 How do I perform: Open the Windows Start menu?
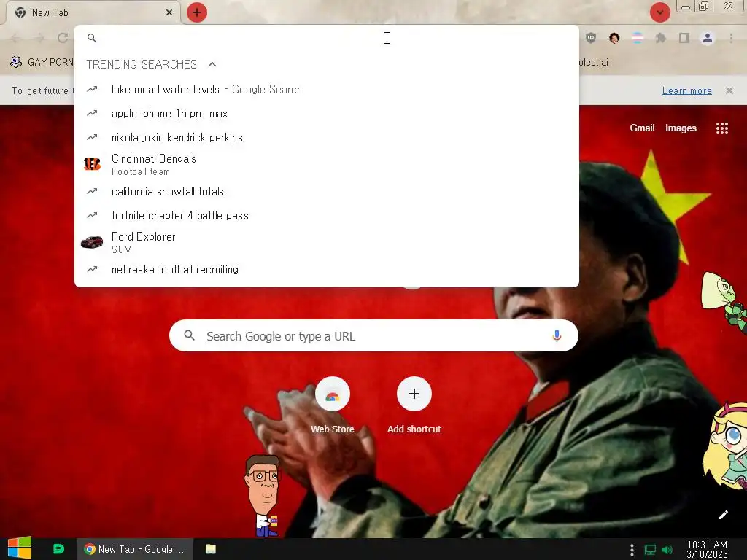pos(20,549)
